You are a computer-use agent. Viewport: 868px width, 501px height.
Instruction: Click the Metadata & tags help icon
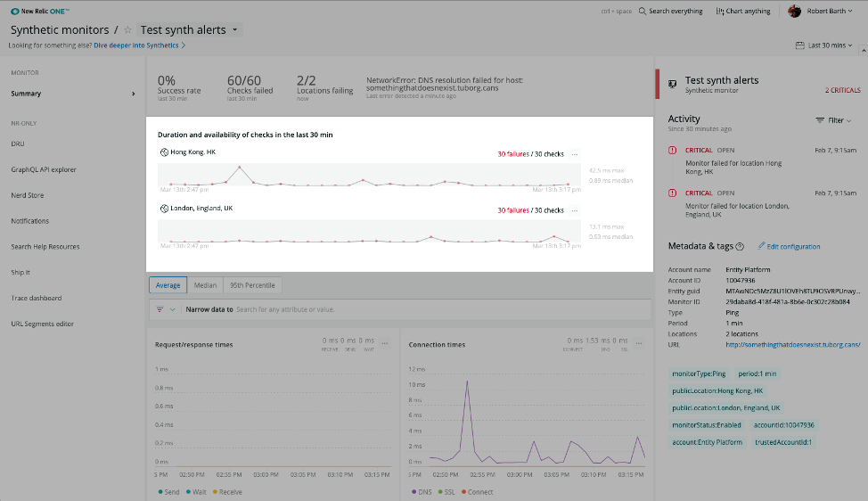click(x=740, y=247)
